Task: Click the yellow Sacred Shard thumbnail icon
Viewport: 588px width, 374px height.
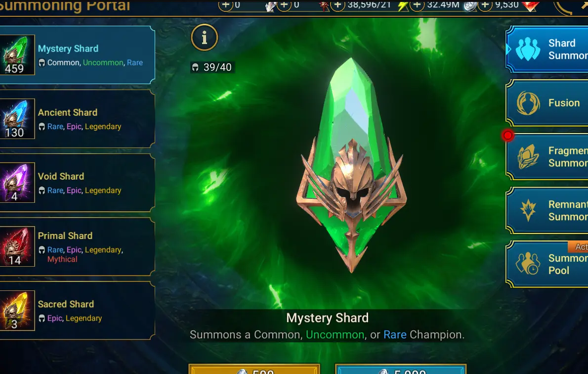Action: (17, 311)
